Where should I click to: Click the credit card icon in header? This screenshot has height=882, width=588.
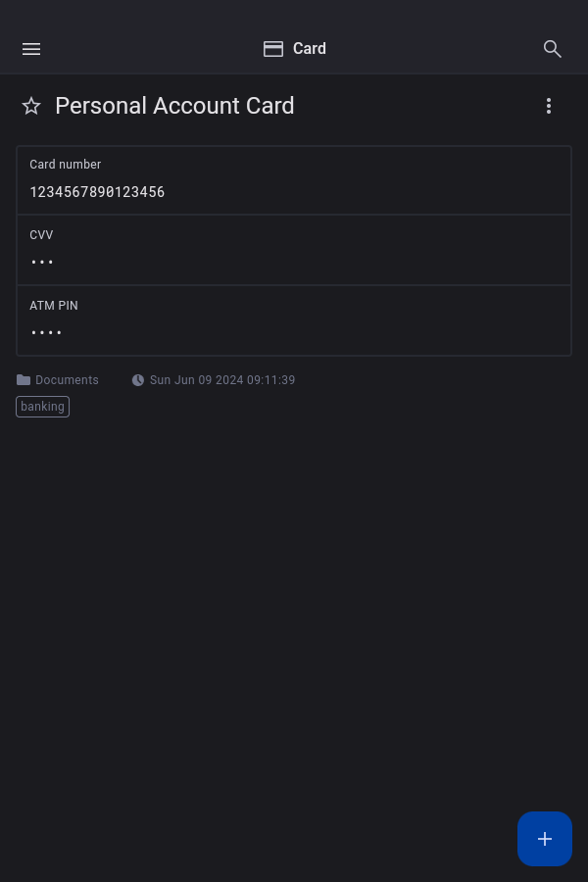tap(273, 49)
